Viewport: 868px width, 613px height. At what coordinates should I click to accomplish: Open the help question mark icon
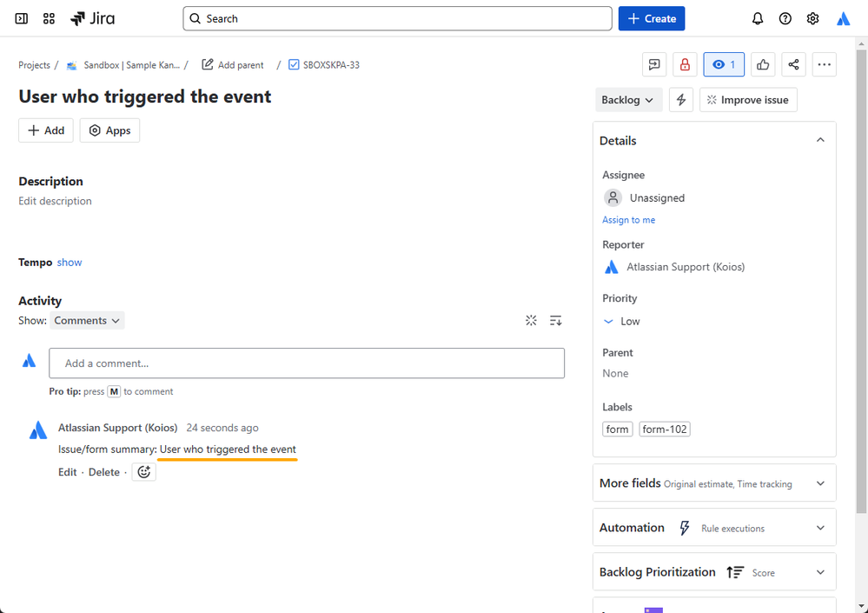coord(785,19)
